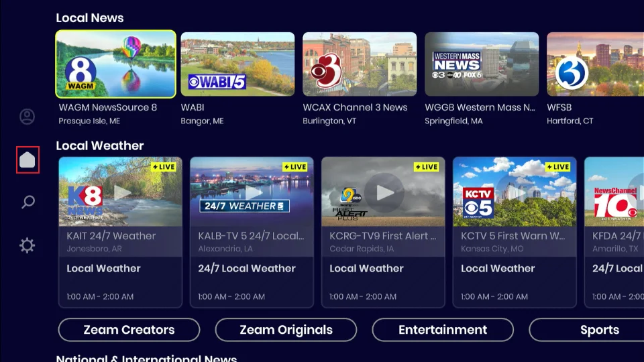The image size is (644, 362).
Task: Open WAGM NewsSource 8 thumbnail
Action: [116, 64]
